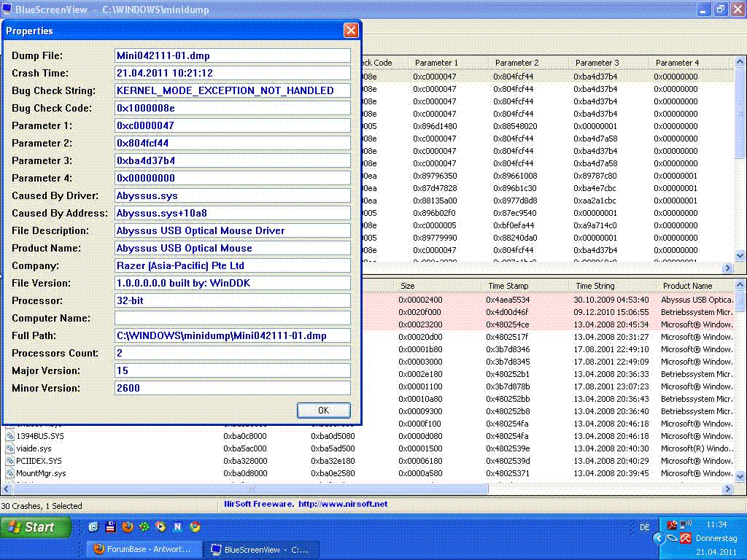Open the green flower Quick Launch icon

(x=144, y=526)
